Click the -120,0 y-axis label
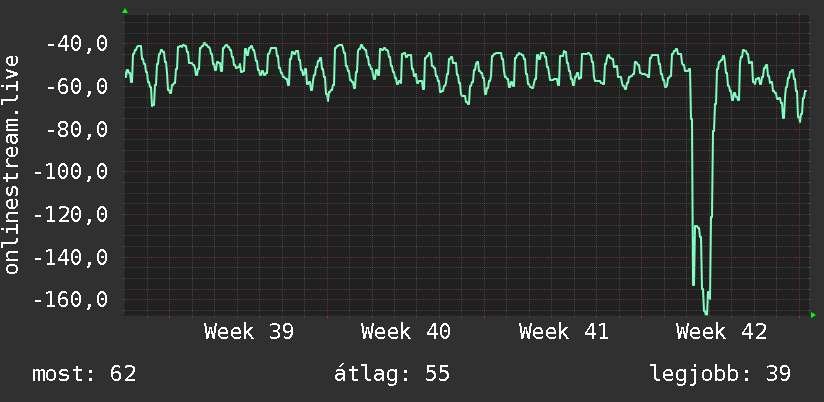The width and height of the screenshot is (824, 402). [x=71, y=214]
